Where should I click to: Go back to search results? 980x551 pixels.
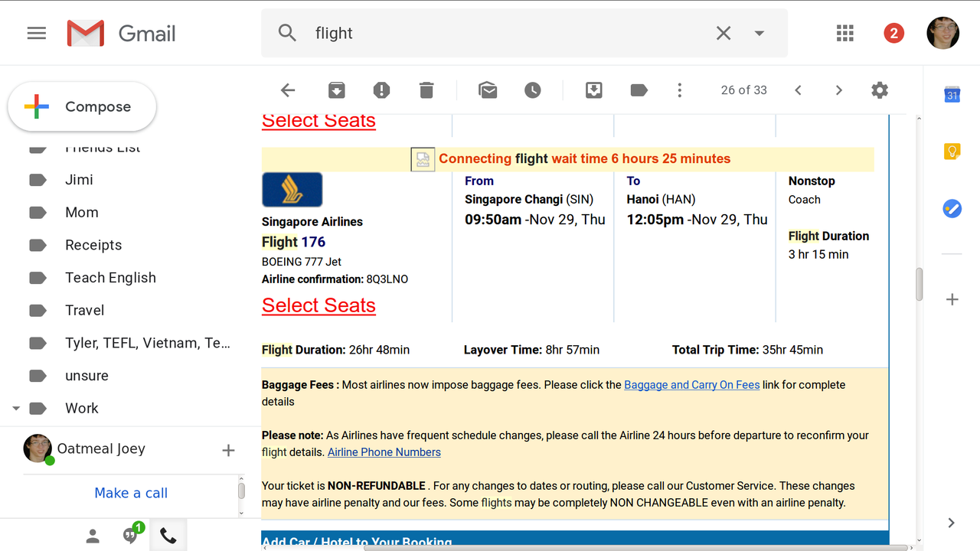click(x=288, y=90)
